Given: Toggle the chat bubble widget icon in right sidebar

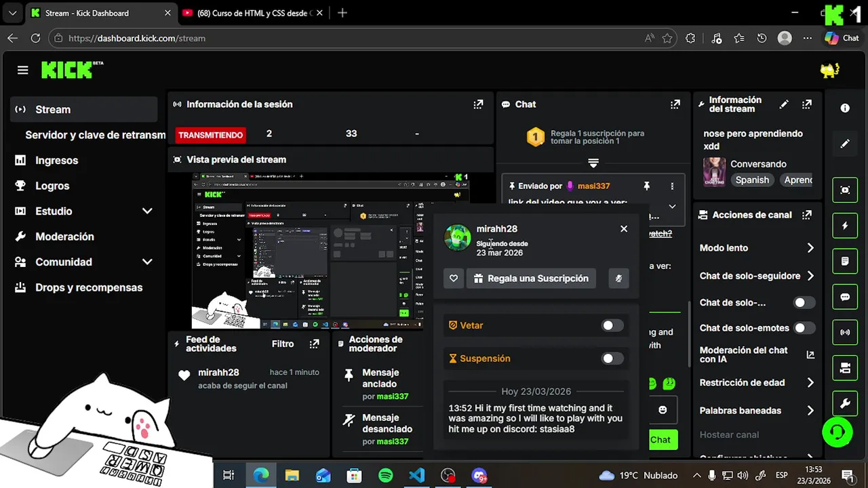Looking at the screenshot, I should click(845, 297).
